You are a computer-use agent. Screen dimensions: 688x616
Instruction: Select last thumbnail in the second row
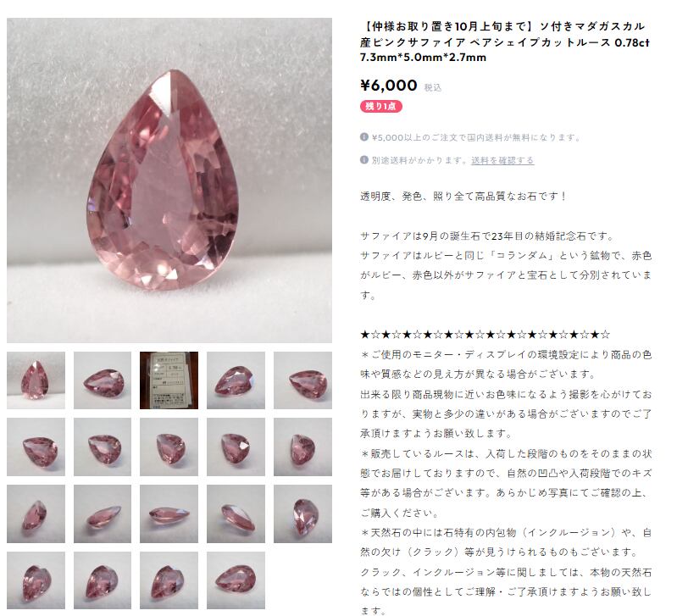pos(302,447)
